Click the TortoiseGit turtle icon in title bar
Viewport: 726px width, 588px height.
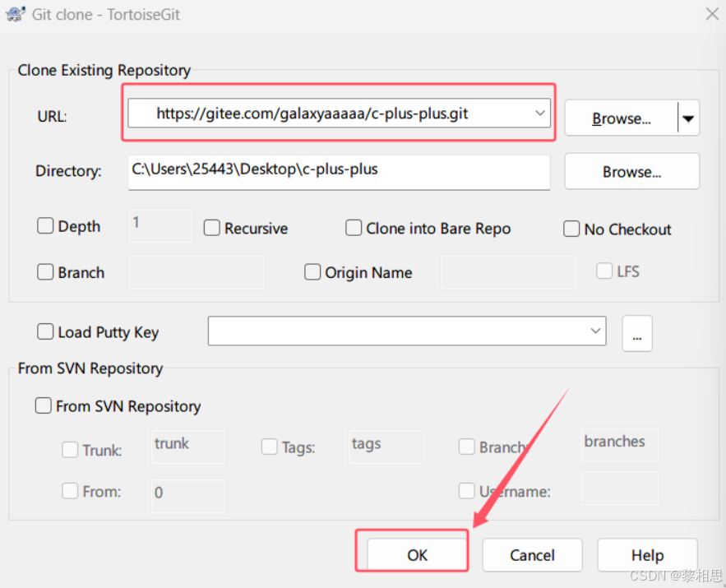[x=16, y=14]
